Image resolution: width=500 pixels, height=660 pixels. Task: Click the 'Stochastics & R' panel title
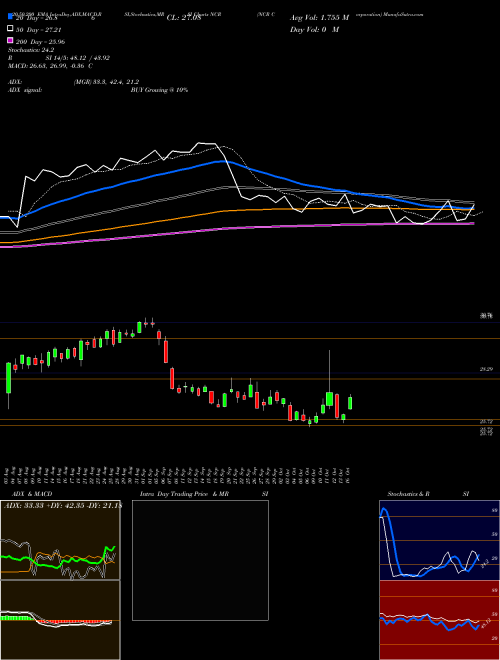[408, 494]
